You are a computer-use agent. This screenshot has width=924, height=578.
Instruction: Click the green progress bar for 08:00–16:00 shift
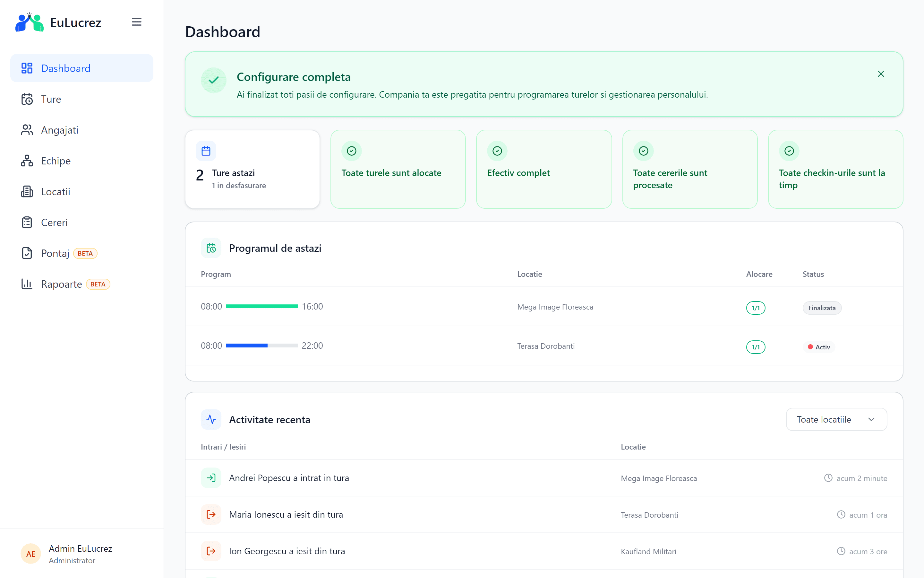[x=261, y=307]
